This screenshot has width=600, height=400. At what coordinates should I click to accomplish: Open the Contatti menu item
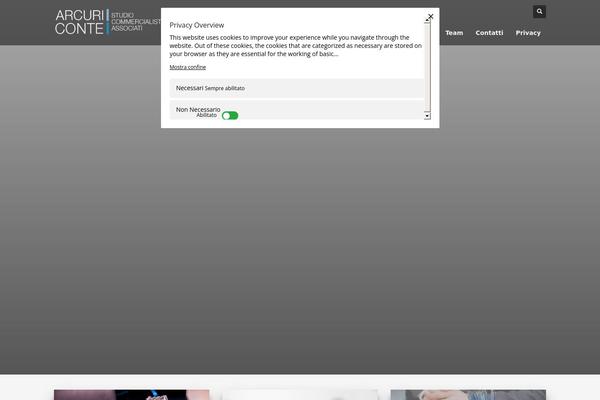[x=489, y=33]
